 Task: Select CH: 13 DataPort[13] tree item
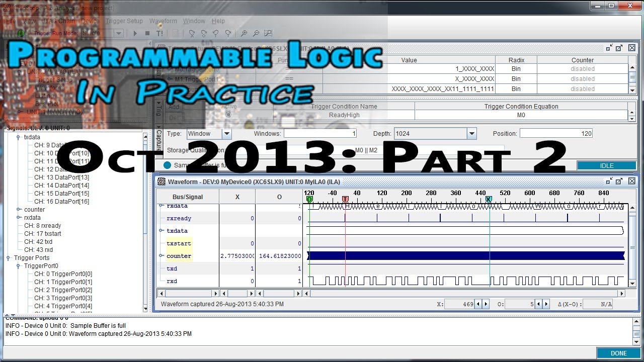pyautogui.click(x=61, y=177)
